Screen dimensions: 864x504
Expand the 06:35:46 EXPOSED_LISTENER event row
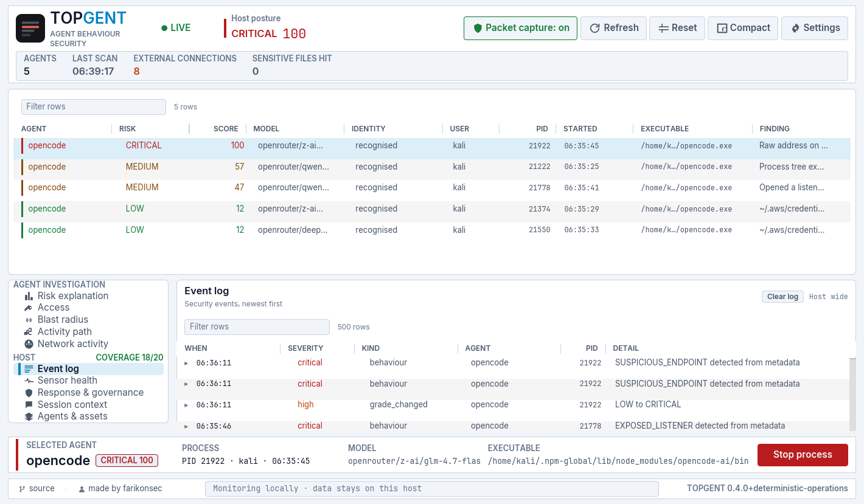click(x=187, y=426)
